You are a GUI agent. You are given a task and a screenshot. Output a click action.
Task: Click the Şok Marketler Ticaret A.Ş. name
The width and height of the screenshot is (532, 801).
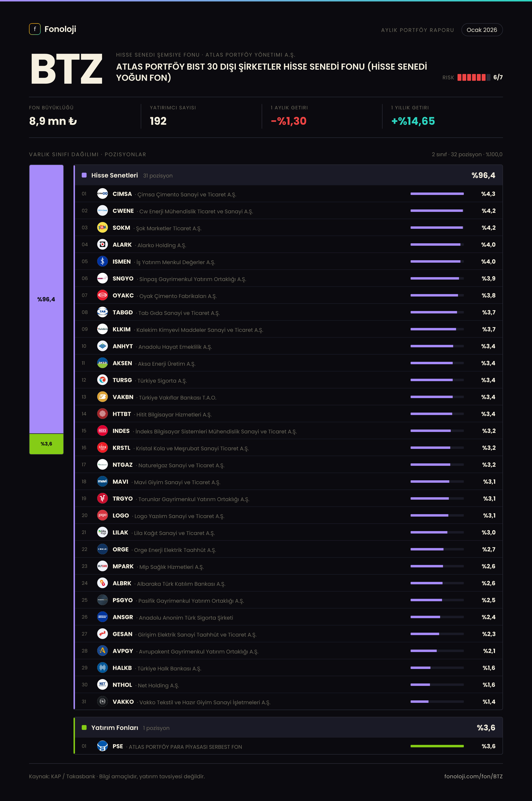(169, 228)
